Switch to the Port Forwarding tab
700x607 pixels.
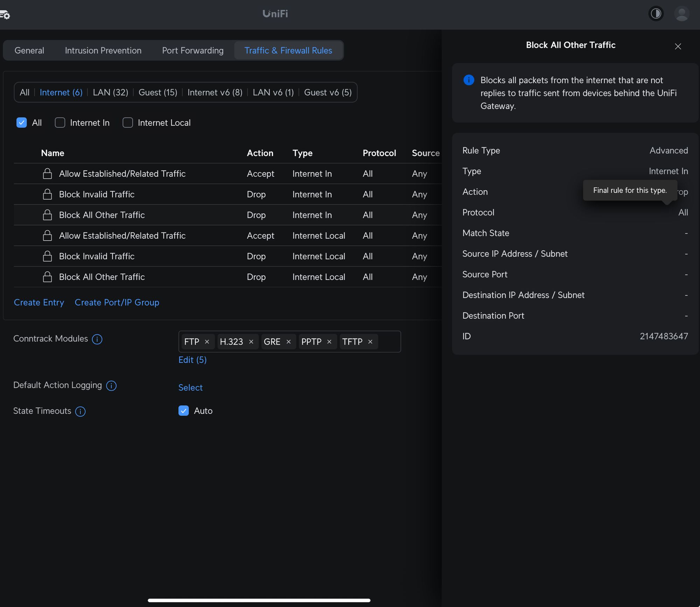pos(192,50)
